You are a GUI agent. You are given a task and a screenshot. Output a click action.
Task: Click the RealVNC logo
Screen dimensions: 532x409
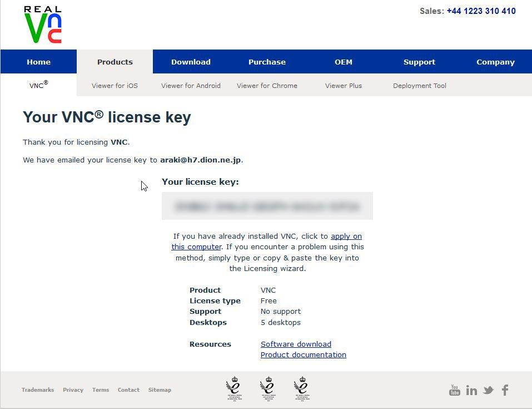click(43, 24)
